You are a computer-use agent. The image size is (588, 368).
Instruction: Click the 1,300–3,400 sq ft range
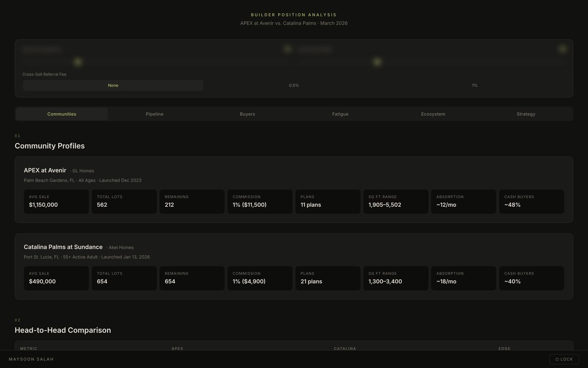[x=384, y=281]
